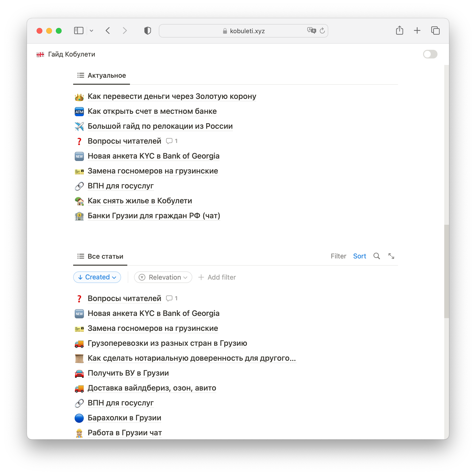
Task: Select the Актуальное tab
Action: pyautogui.click(x=102, y=75)
